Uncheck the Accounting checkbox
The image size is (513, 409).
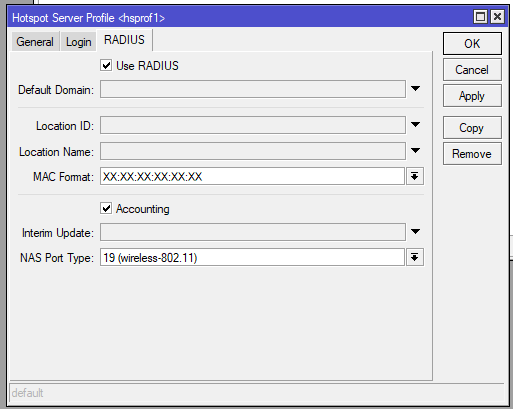[x=106, y=209]
